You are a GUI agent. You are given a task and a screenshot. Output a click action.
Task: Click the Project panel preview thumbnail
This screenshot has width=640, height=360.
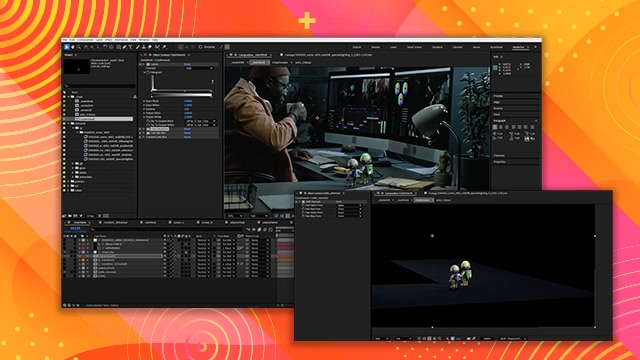point(77,67)
